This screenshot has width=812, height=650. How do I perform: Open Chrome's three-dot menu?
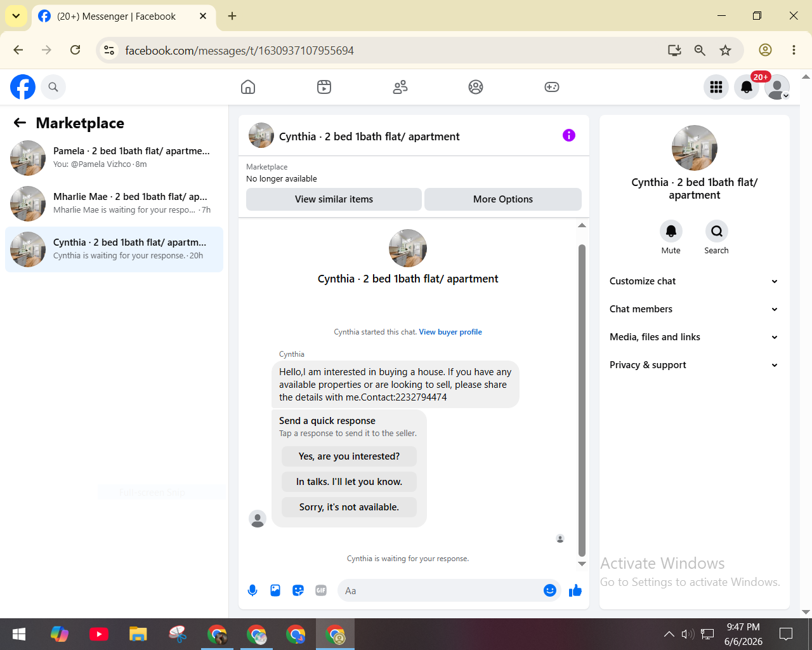[794, 50]
